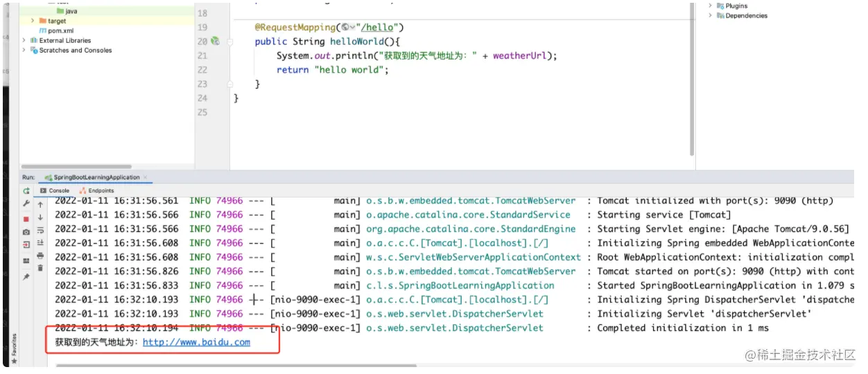Click the w.s.c.ServletWebServerApplicationContext logger name

pos(473,257)
